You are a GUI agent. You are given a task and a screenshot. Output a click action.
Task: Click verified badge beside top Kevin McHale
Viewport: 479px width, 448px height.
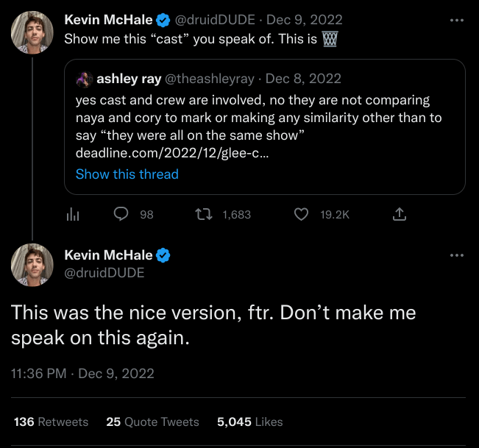(163, 20)
